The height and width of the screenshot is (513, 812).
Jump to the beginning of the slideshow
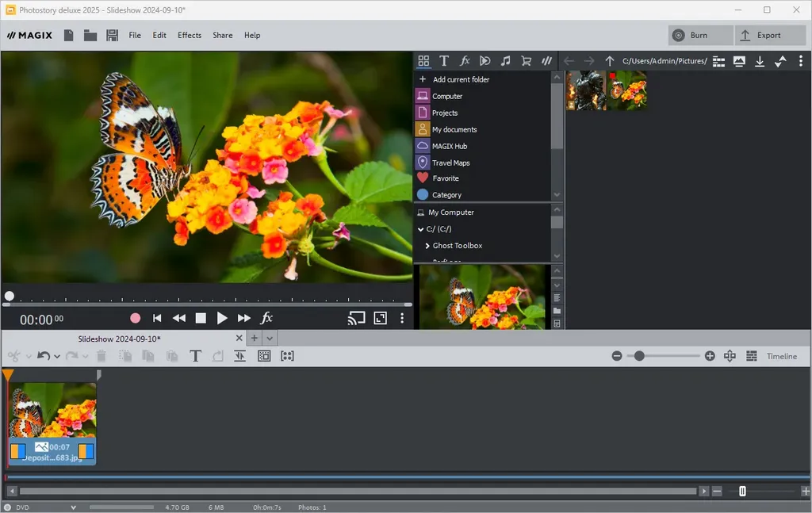(x=157, y=318)
